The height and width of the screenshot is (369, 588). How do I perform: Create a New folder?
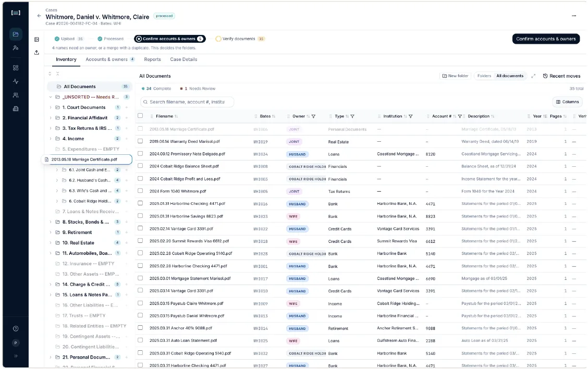pos(455,76)
